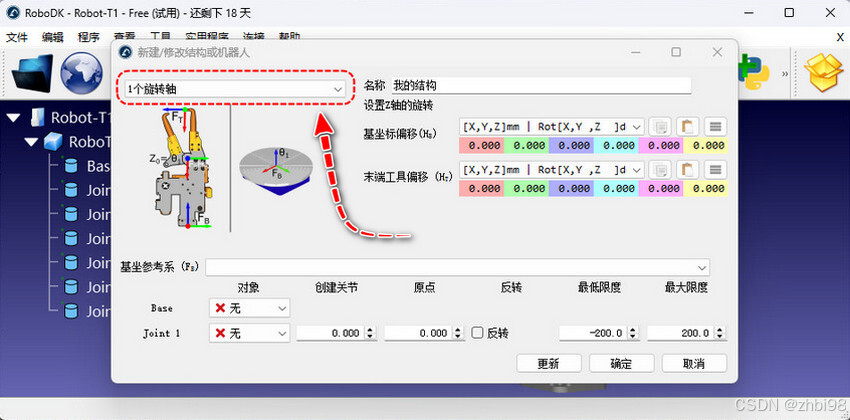Select the Bas item in station tree

(99, 166)
